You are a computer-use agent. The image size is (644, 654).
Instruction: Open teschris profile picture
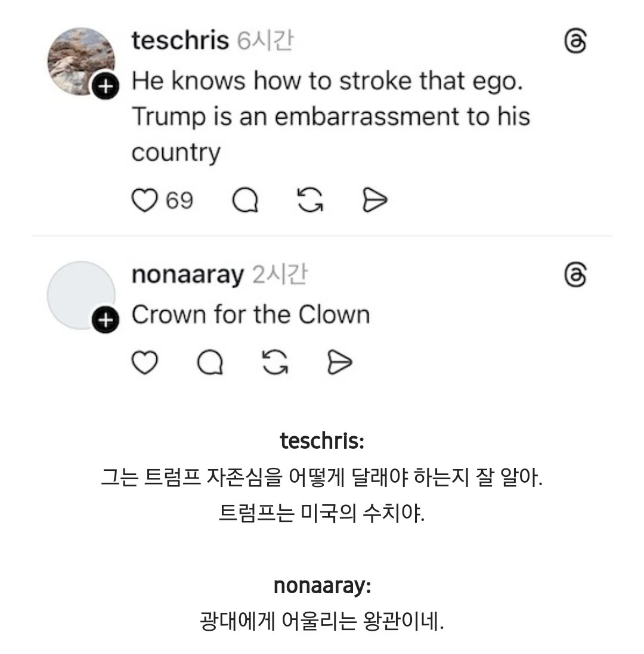[x=80, y=60]
